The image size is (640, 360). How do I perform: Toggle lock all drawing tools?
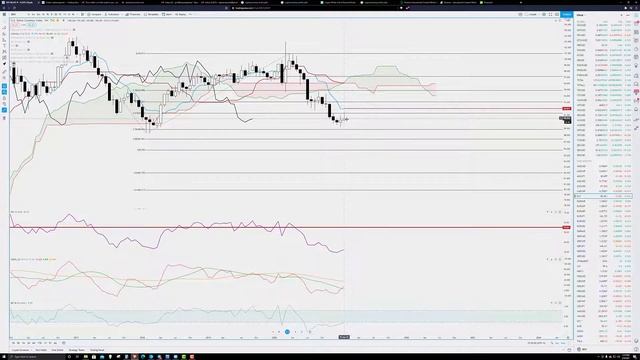[x=4, y=98]
